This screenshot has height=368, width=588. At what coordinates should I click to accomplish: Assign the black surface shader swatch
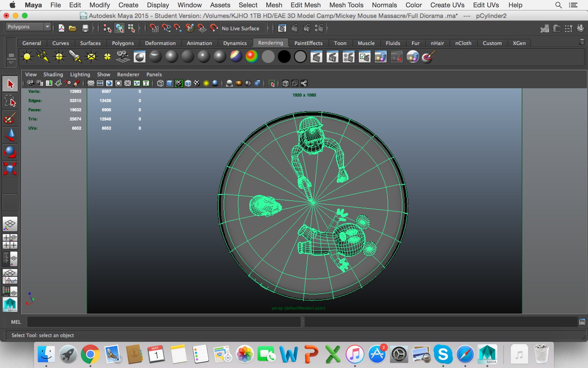(284, 57)
